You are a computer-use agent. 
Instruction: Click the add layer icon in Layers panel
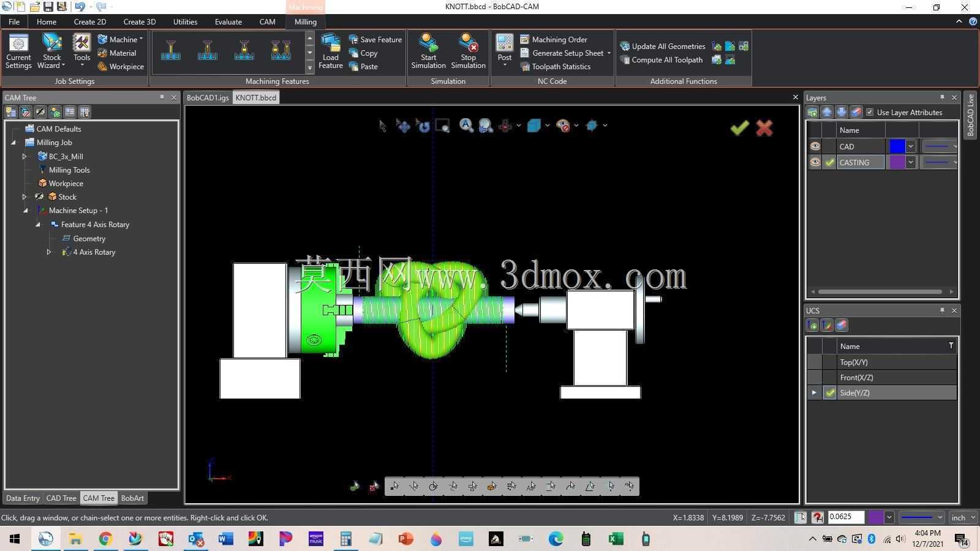(x=812, y=112)
